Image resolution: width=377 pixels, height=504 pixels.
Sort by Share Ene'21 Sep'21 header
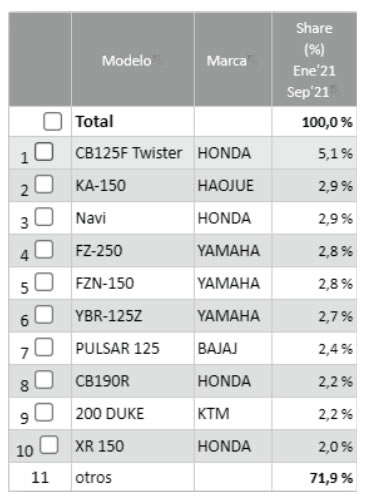click(x=314, y=59)
